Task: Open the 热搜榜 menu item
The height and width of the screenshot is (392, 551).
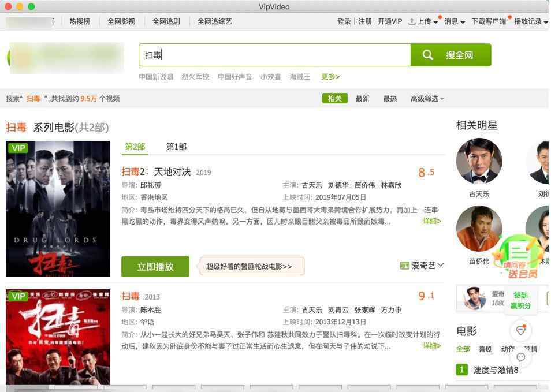Action: [80, 21]
